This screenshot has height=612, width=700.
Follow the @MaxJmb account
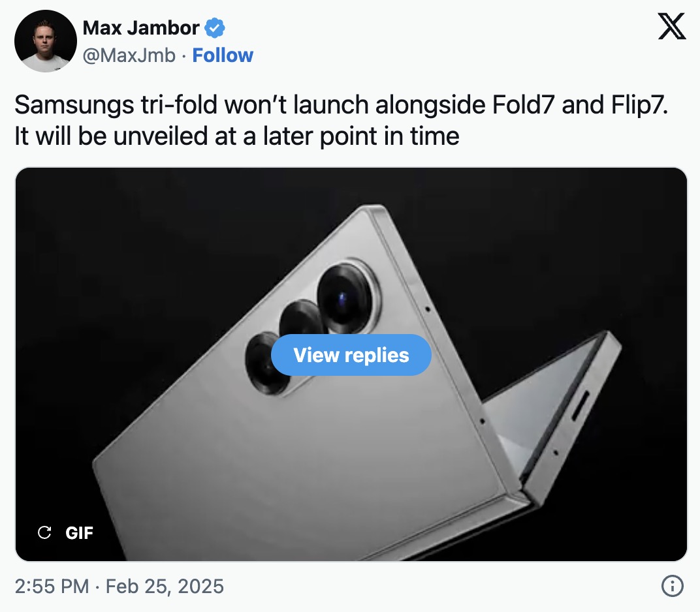click(223, 55)
